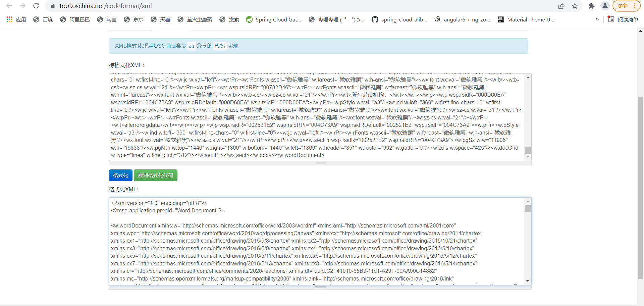Open member dd's profile link
Viewport: 644px width, 306px height.
[191, 46]
